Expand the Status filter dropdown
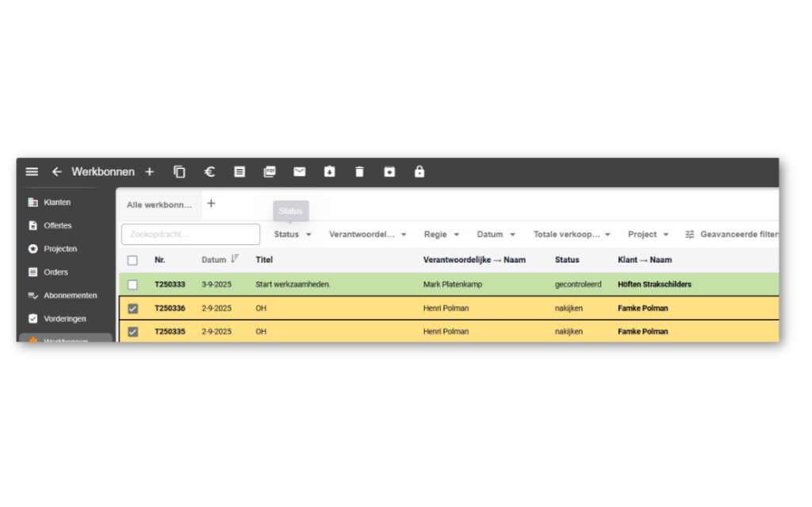The image size is (812, 507). tap(293, 235)
